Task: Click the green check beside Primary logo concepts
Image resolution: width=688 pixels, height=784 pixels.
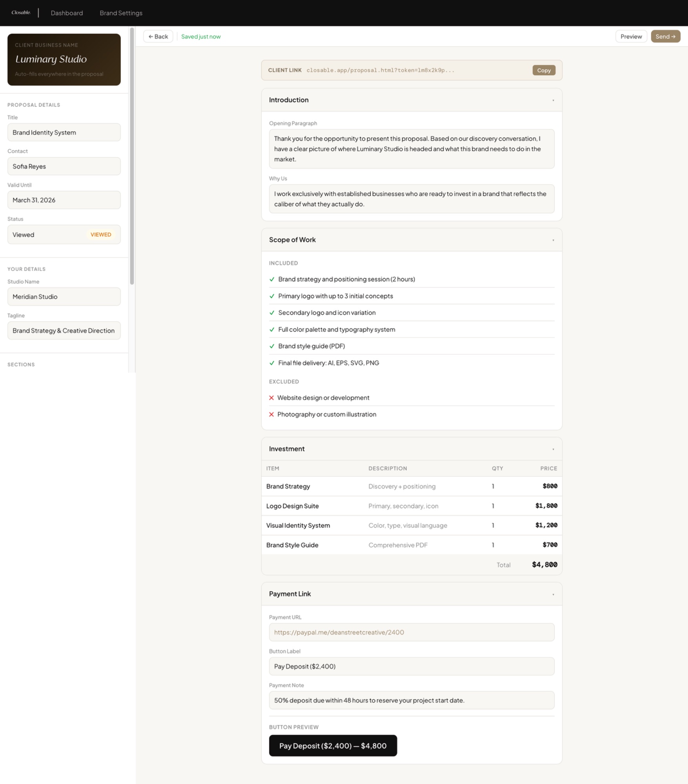Action: click(x=272, y=296)
